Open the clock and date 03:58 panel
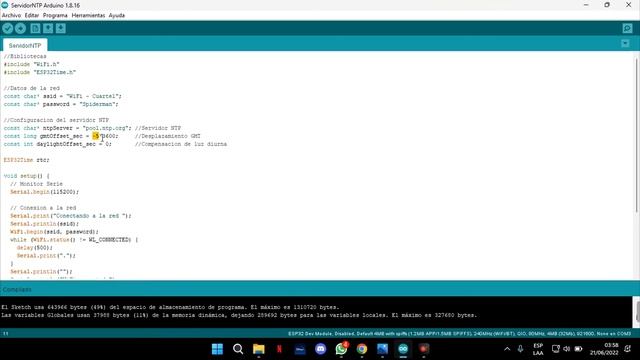This screenshot has width=640, height=360. (604, 349)
